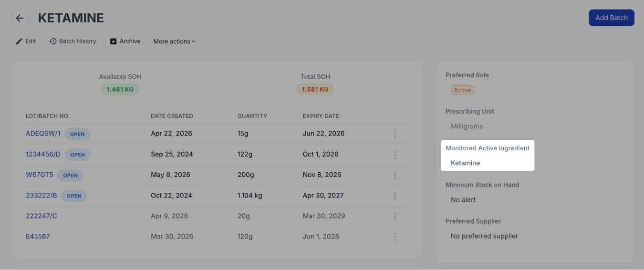The image size is (644, 270).
Task: Open kebab menu for batch ADEQSW/1
Action: coord(395,134)
